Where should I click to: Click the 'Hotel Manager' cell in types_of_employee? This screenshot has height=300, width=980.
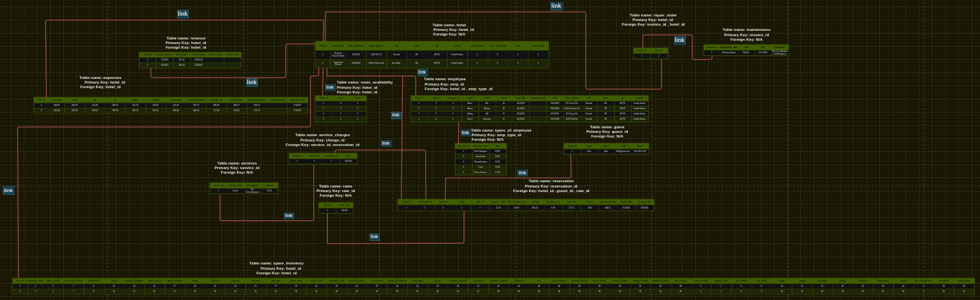click(480, 151)
